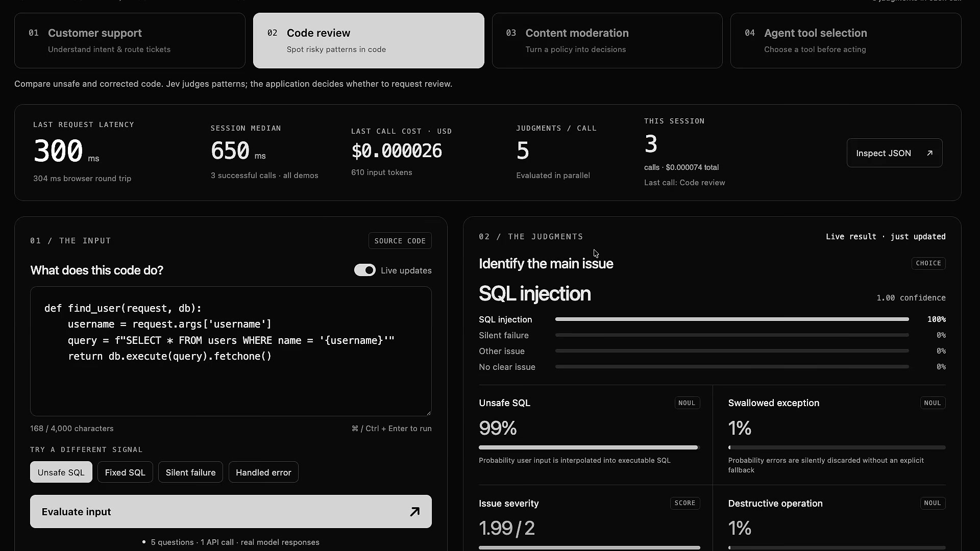Switch to the Content moderation tab
This screenshot has height=551, width=980.
tap(607, 40)
